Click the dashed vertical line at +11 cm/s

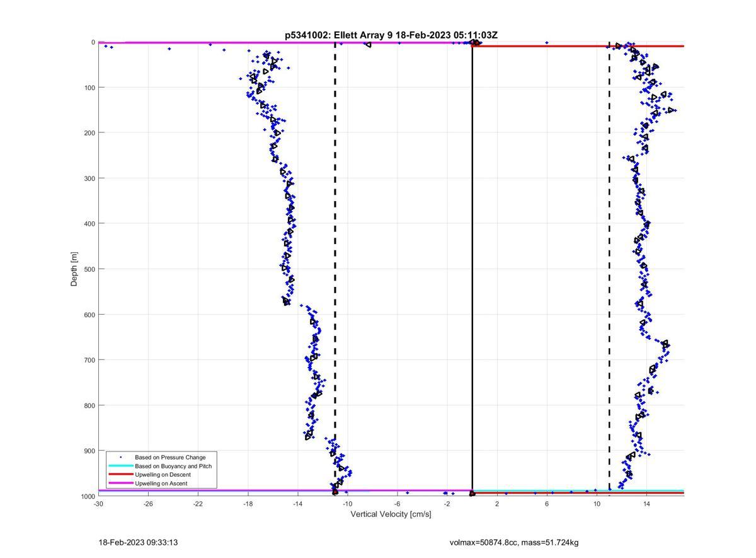click(609, 269)
